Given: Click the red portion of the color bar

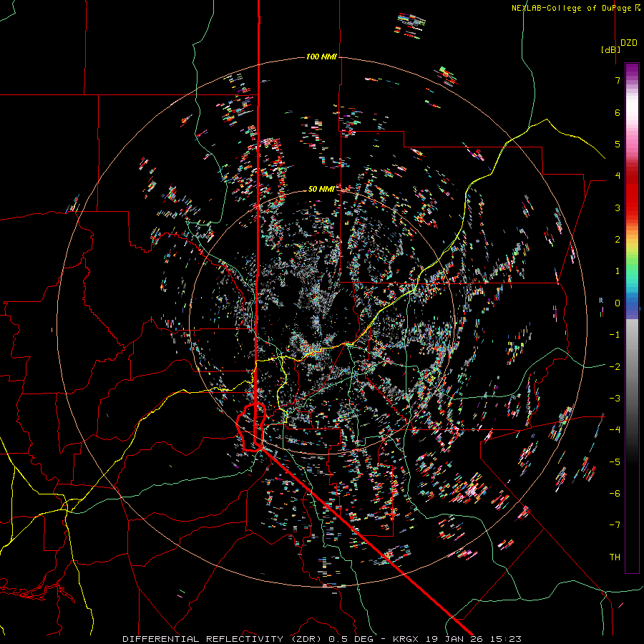Looking at the screenshot, I should coord(632,193).
